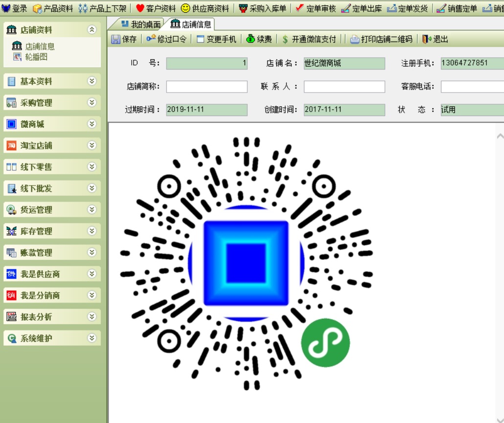Collapse the 店铺资料 panel chevron
Viewport: 504px width, 423px height.
click(92, 29)
